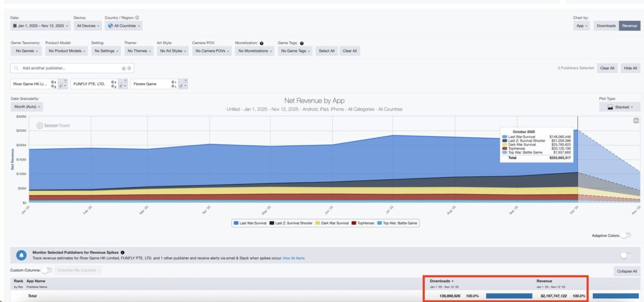The width and height of the screenshot is (644, 302).
Task: Click Last War:Survival legend color swatch
Action: (236, 223)
